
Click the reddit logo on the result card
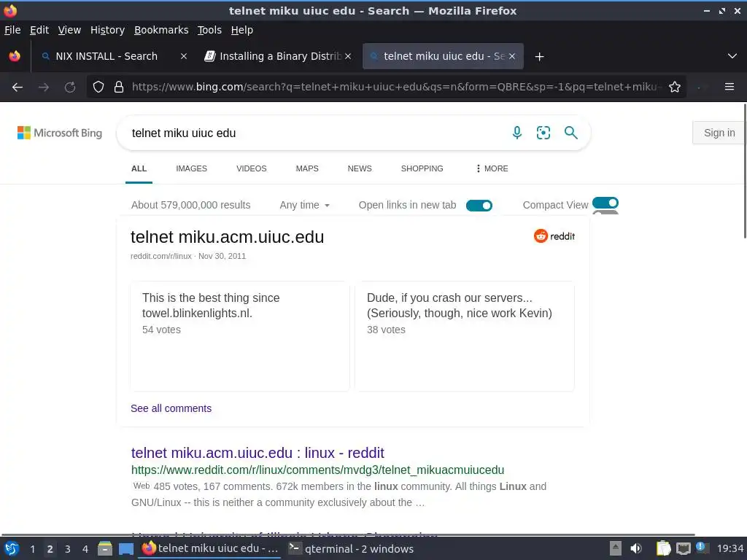click(x=554, y=236)
